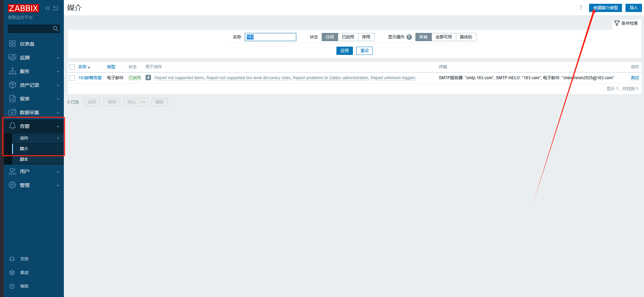Open Report not supported items action link
This screenshot has height=297, width=644.
[x=179, y=78]
